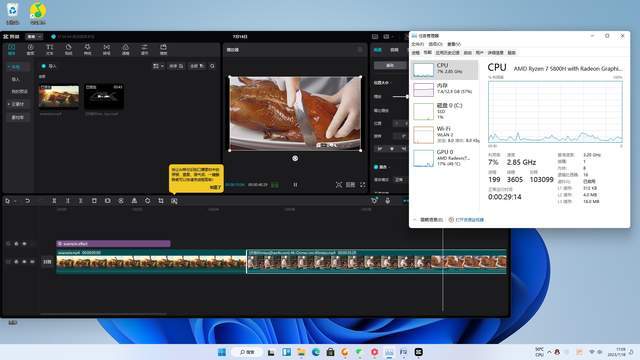This screenshot has width=640, height=360.
Task: Open the Transitions tab icon in CapCut
Action: click(x=107, y=49)
